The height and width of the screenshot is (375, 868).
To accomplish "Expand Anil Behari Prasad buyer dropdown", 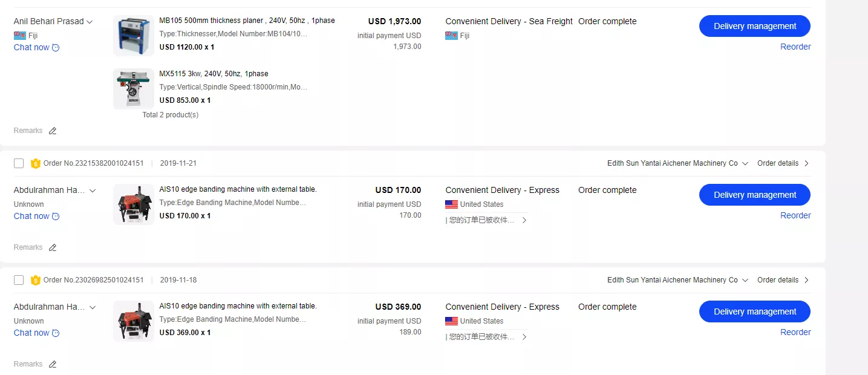I will 90,22.
